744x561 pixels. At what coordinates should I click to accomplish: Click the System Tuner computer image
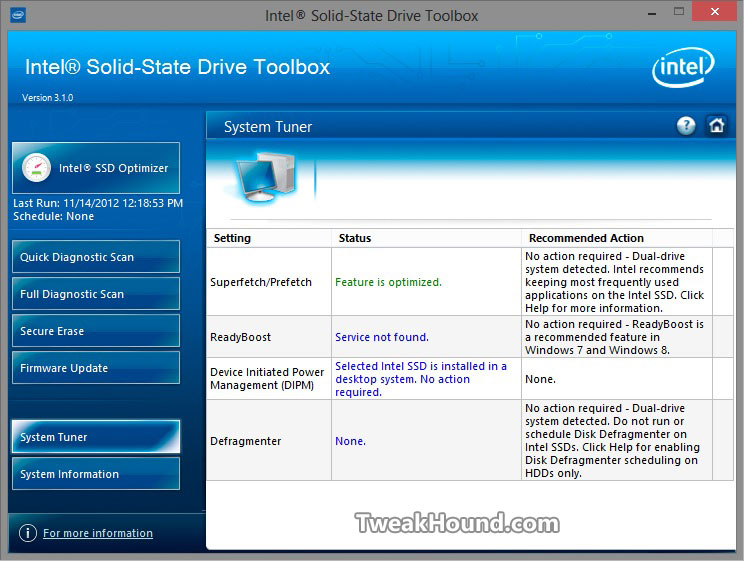[266, 178]
